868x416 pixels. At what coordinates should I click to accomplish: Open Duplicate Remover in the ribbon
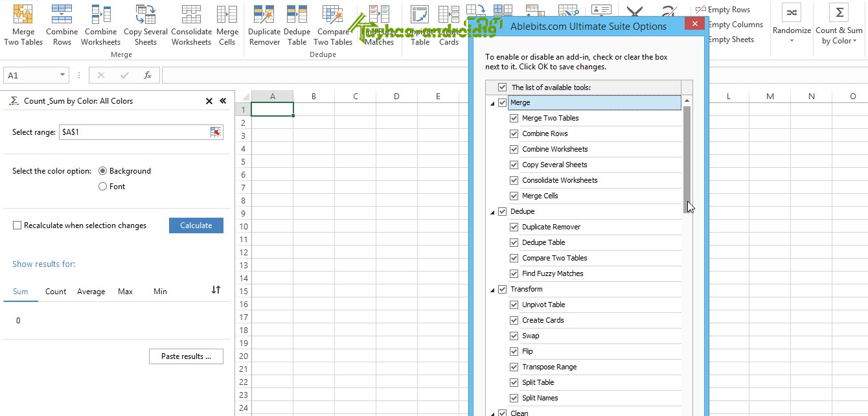[x=264, y=25]
